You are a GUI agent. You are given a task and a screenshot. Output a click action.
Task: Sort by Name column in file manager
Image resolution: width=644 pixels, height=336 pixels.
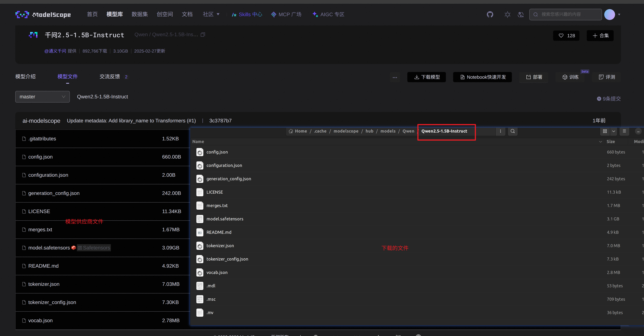(198, 141)
